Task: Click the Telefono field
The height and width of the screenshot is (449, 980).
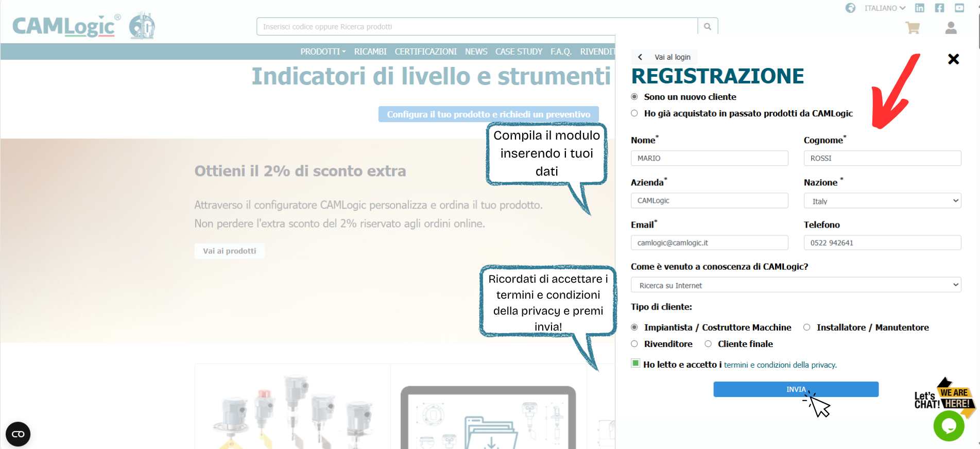Action: pyautogui.click(x=882, y=243)
